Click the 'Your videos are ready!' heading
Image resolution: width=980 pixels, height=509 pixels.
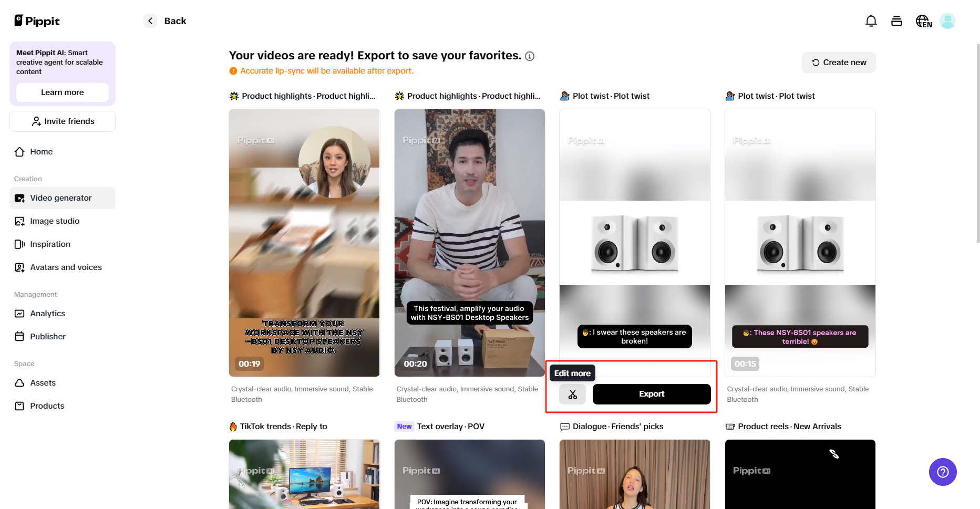[375, 56]
